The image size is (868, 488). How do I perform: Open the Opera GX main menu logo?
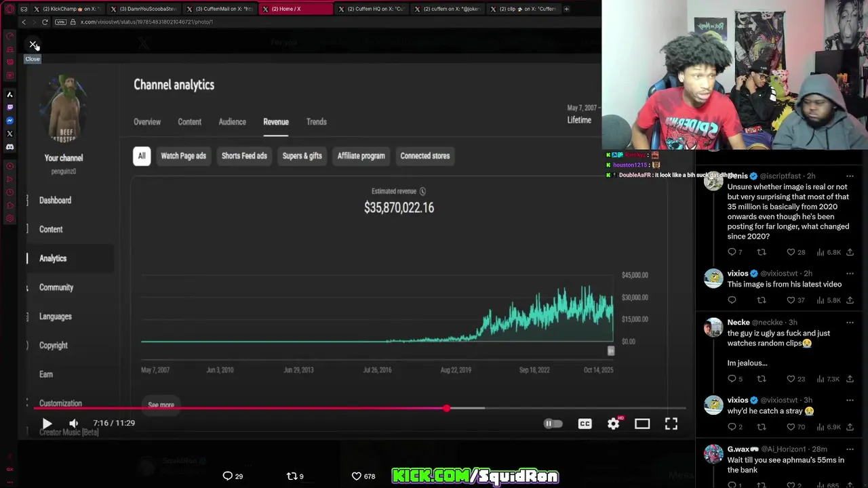9,9
